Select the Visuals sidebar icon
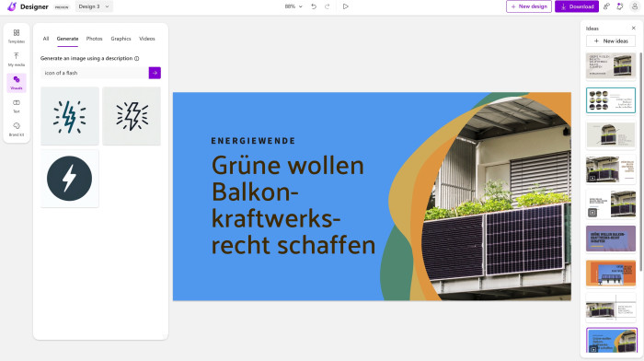 click(17, 83)
